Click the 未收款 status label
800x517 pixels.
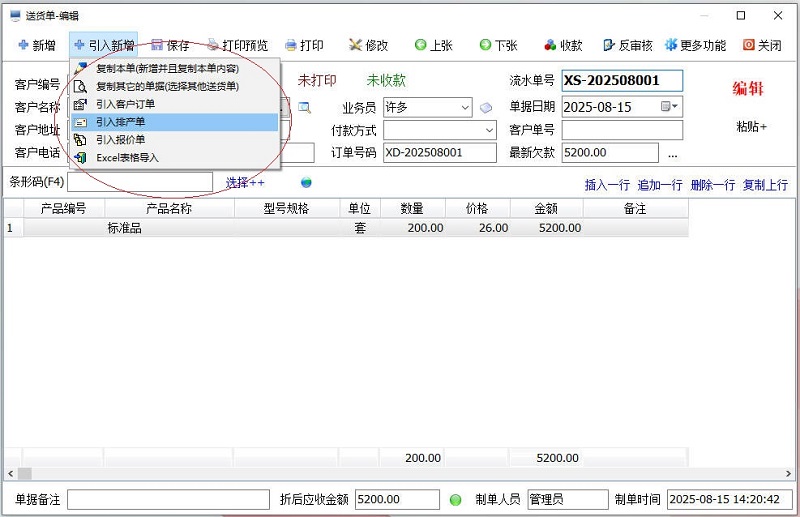(386, 81)
